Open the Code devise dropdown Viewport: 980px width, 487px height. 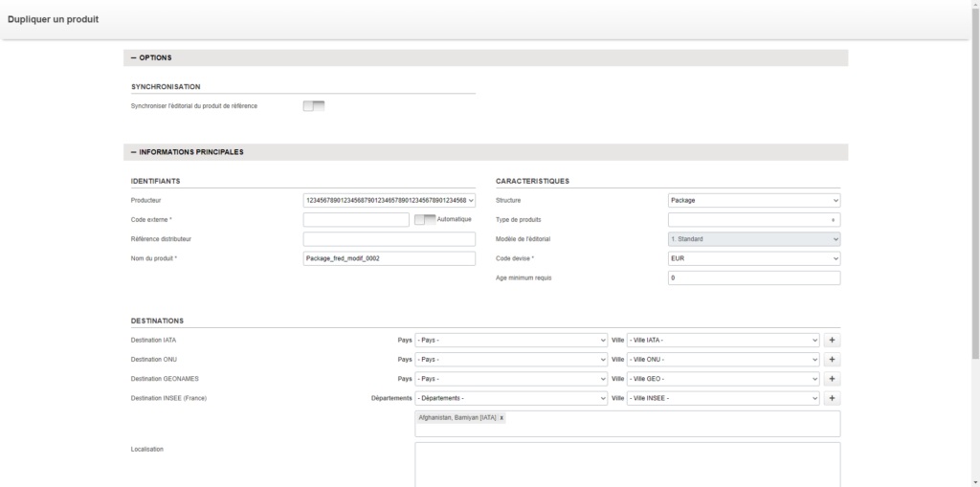click(753, 258)
